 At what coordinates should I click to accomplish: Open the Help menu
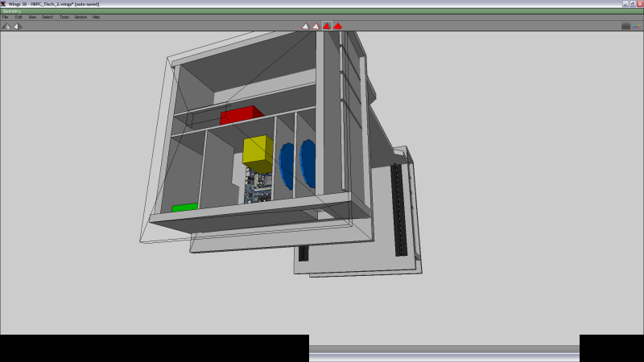tap(96, 17)
